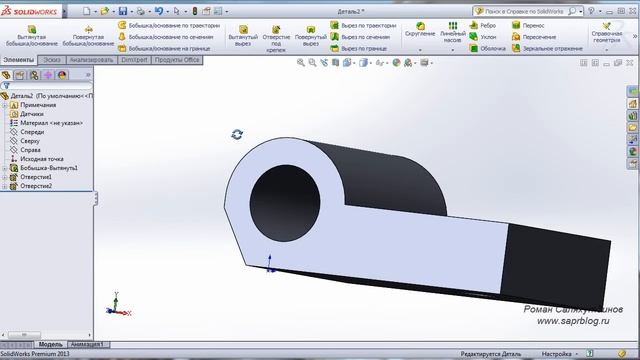Click the Перенос tool
Viewport: 640px width, 360px height.
pyautogui.click(x=528, y=25)
